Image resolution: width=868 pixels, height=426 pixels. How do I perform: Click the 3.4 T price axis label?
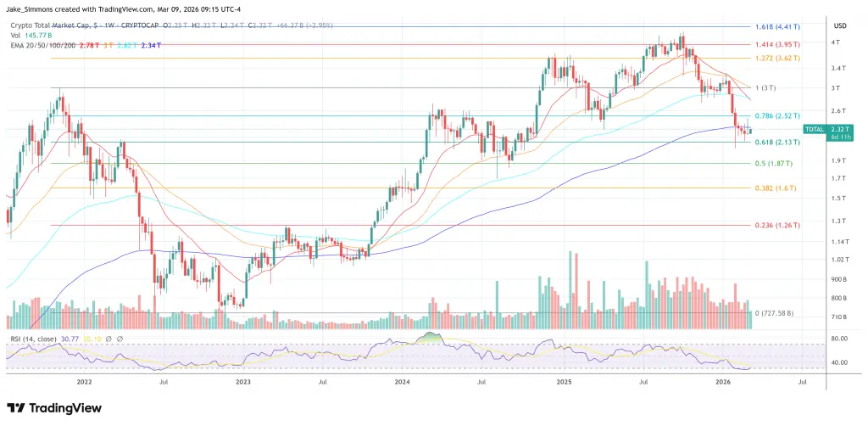click(838, 68)
